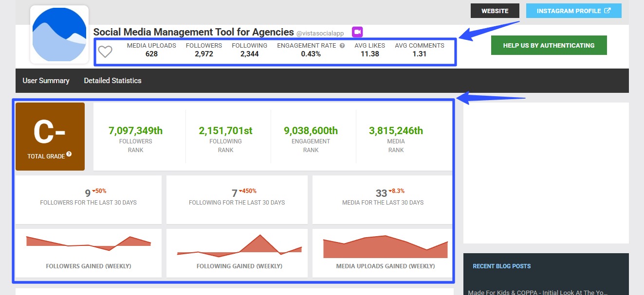This screenshot has width=644, height=295.
Task: Open the Engagement Rate help tooltip icon
Action: tap(342, 45)
